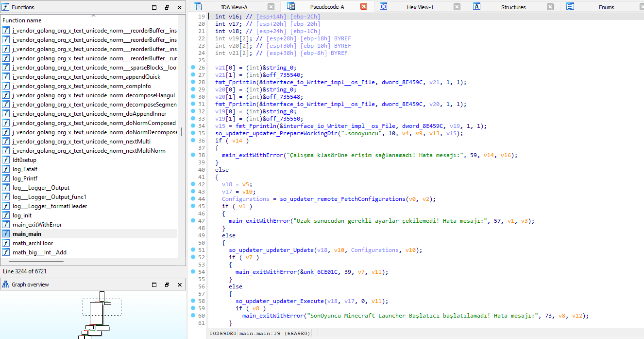
Task: Toggle breakpoint dot on line 28
Action: click(193, 82)
